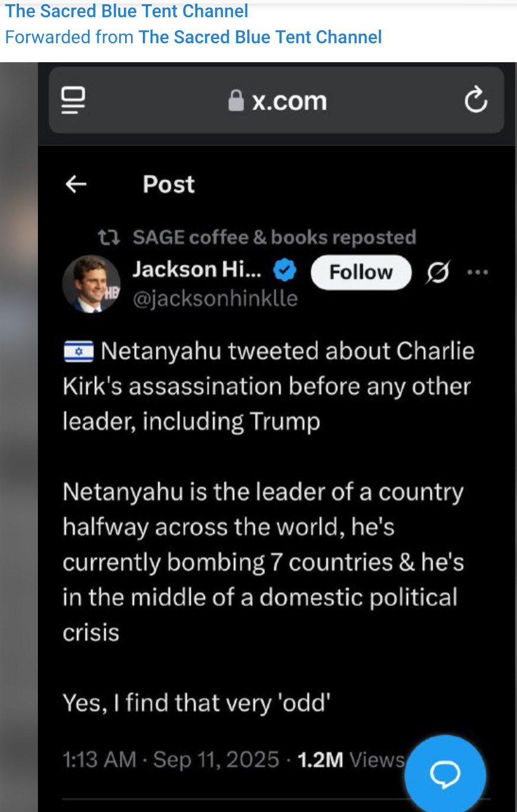Click the x.com address text
The image size is (517, 812).
pos(289,101)
